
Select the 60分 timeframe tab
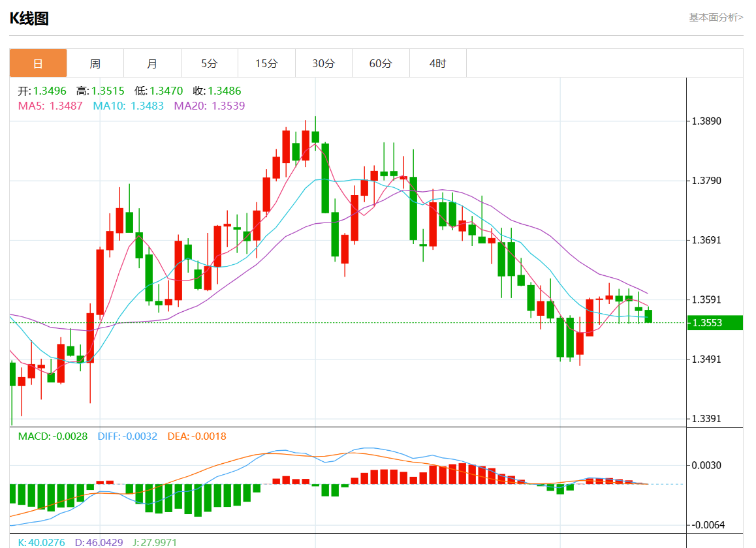[x=381, y=63]
